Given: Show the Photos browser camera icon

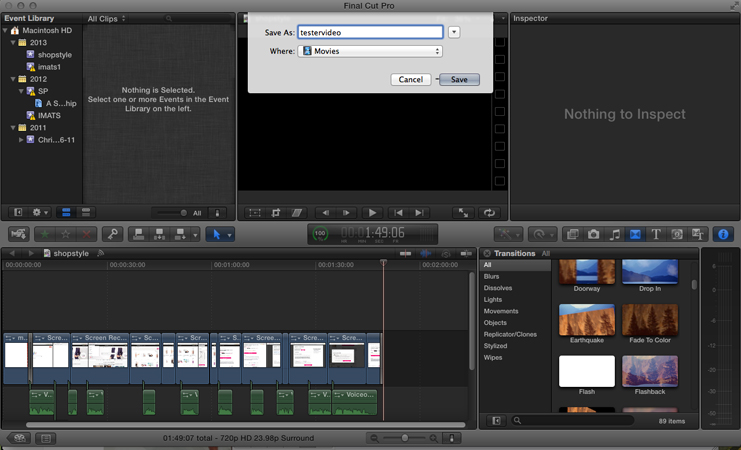Looking at the screenshot, I should click(x=593, y=234).
